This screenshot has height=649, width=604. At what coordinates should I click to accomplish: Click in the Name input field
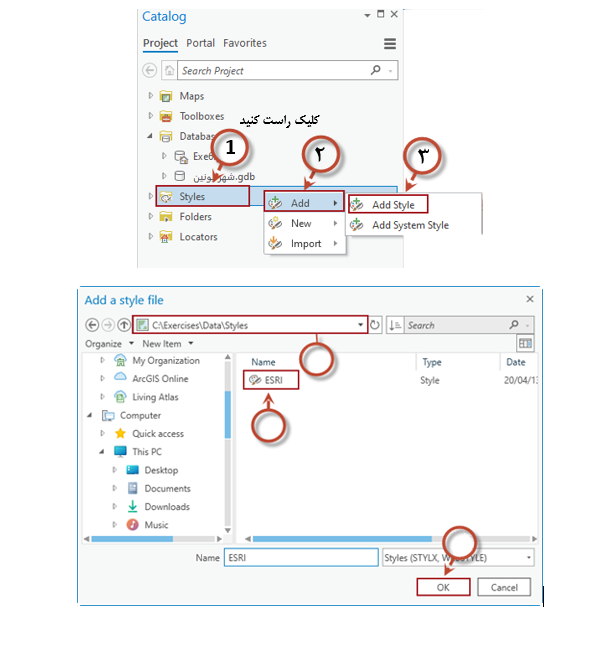(300, 558)
